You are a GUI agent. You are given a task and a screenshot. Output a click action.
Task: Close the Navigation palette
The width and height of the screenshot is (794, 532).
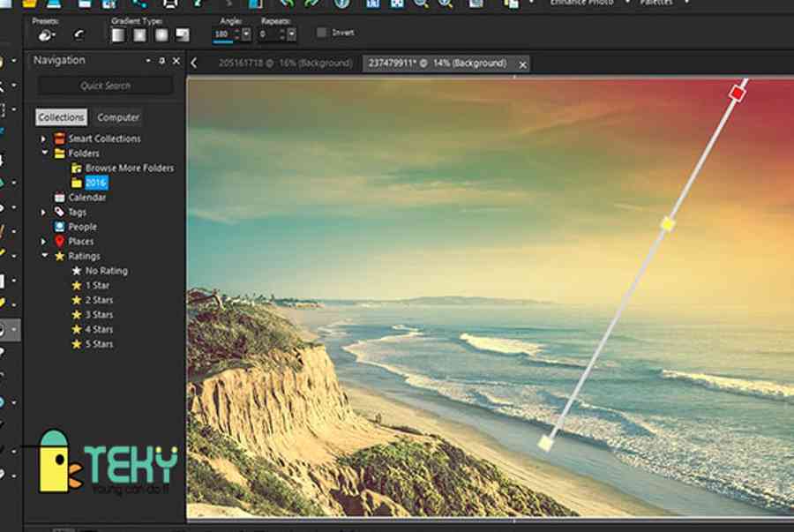[x=176, y=61]
